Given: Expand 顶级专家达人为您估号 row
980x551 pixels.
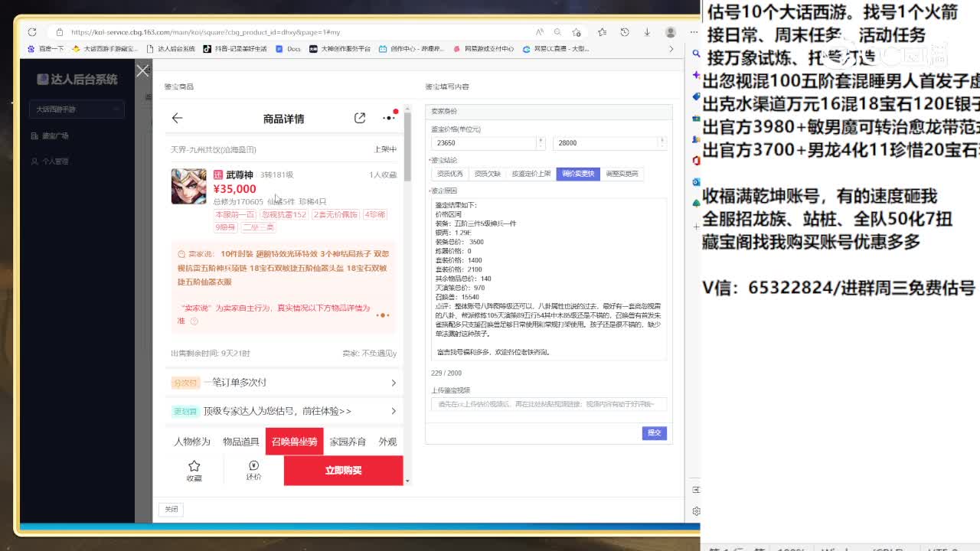Looking at the screenshot, I should coord(284,411).
